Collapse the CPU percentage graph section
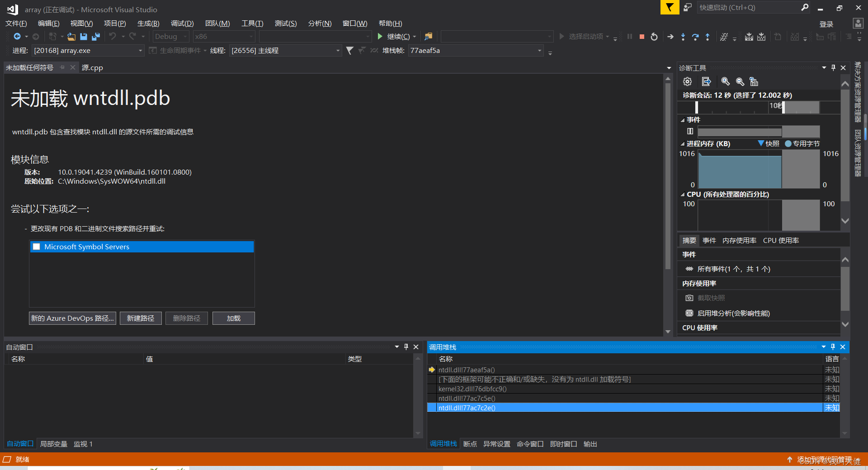The width and height of the screenshot is (868, 470). point(683,195)
